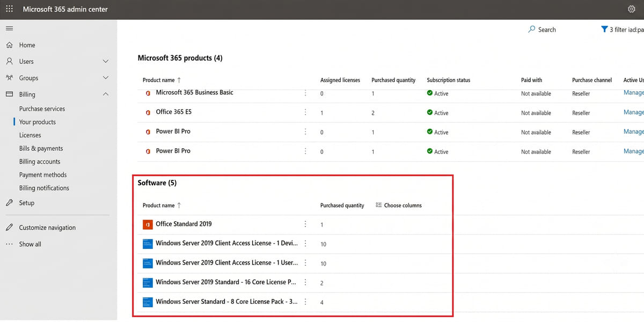Click the 3 filter applied button
The height and width of the screenshot is (322, 644).
click(x=623, y=30)
